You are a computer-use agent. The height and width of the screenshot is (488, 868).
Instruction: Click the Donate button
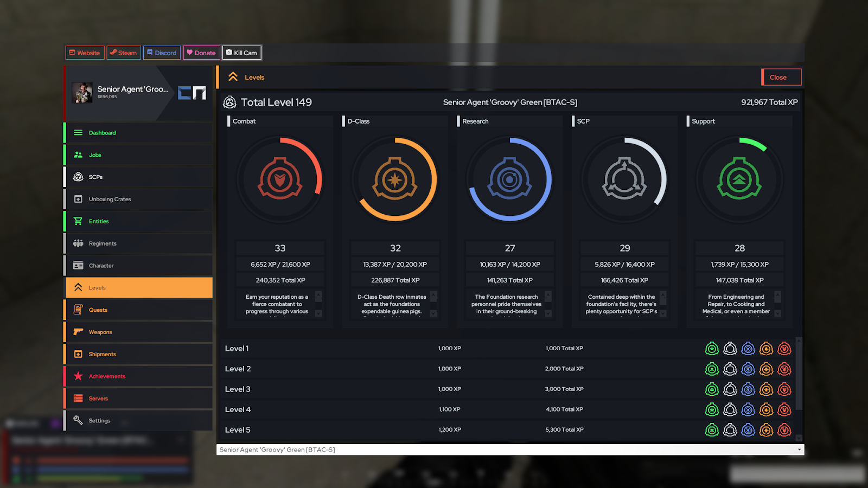201,53
